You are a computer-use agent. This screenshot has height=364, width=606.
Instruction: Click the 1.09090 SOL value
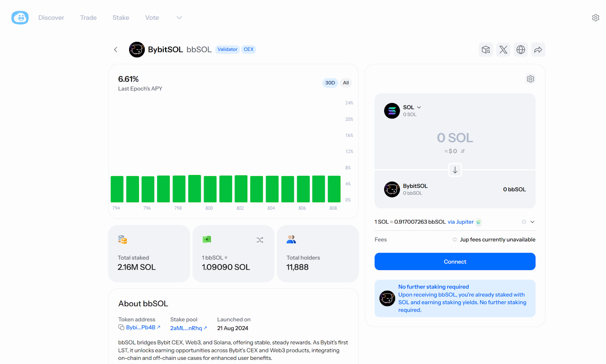click(226, 267)
